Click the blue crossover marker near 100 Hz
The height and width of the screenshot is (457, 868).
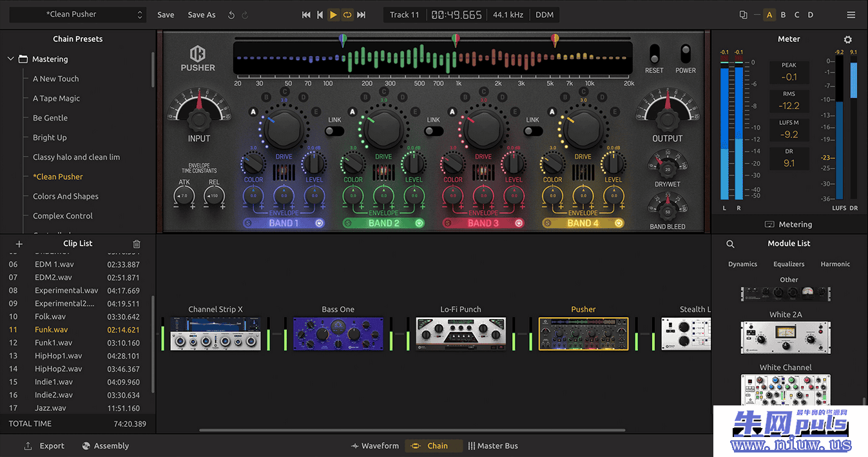[343, 41]
